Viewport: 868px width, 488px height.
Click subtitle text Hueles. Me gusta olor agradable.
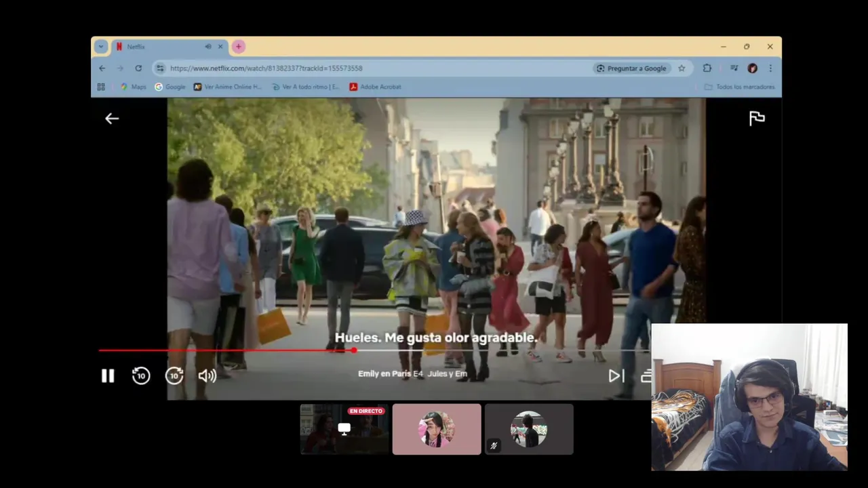(436, 338)
